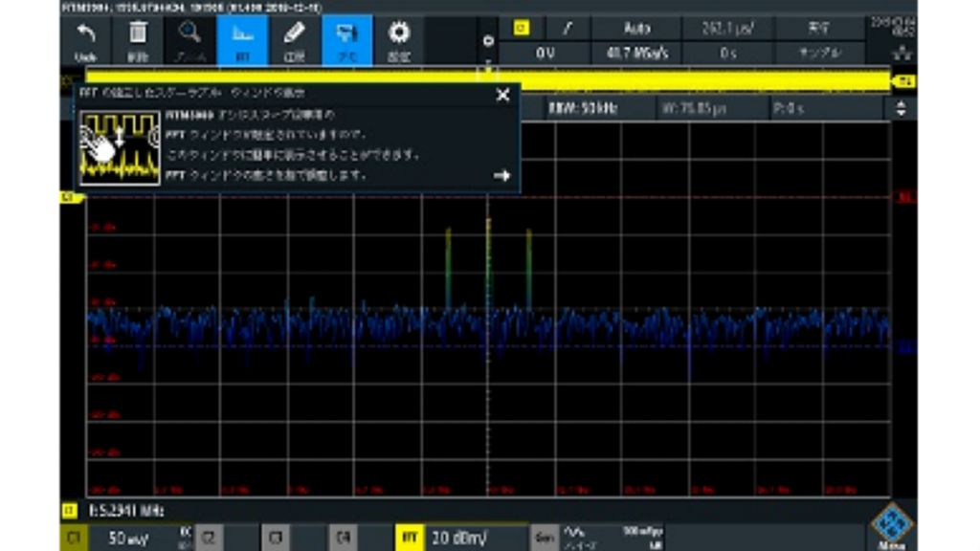Image resolution: width=980 pixels, height=551 pixels.
Task: Click the up/down arrows beside FFT parameters
Action: 900,109
